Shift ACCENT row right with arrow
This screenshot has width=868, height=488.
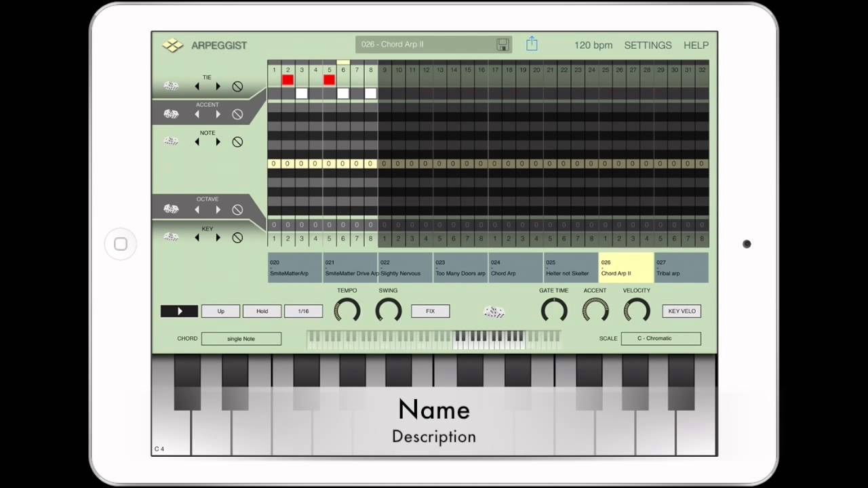(x=218, y=114)
